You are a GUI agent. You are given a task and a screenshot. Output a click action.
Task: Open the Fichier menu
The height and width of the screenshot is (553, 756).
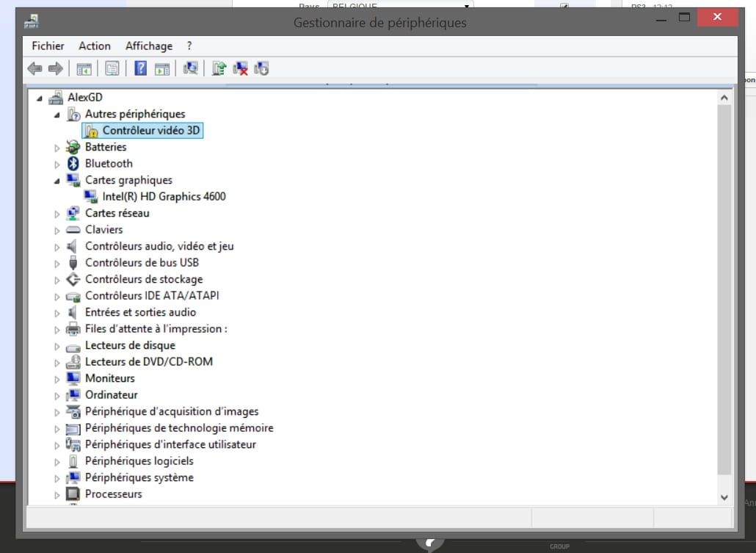[x=48, y=46]
